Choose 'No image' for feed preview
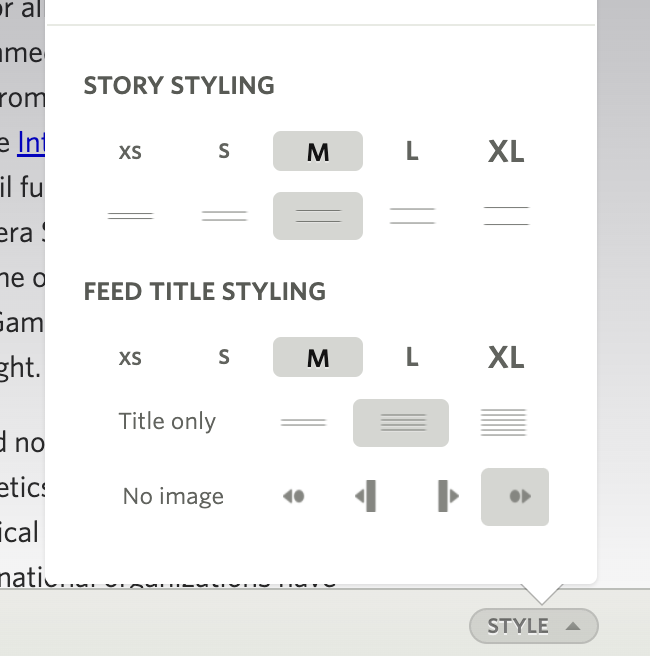 point(173,497)
